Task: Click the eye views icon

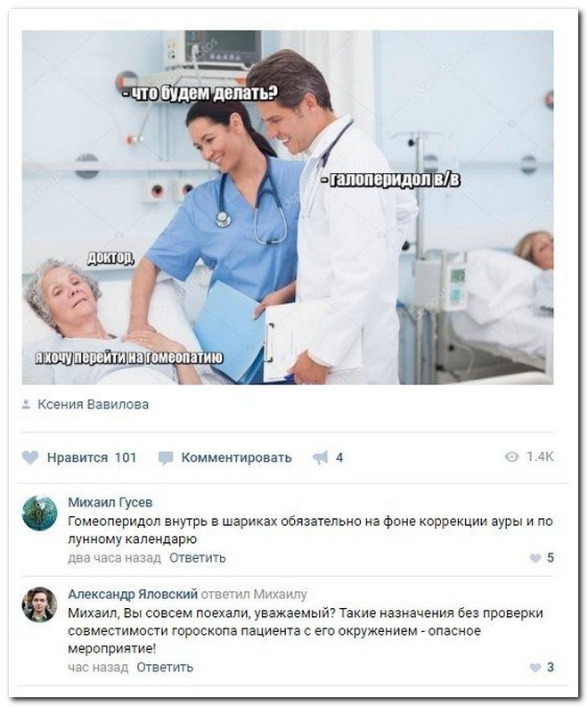Action: click(x=512, y=457)
